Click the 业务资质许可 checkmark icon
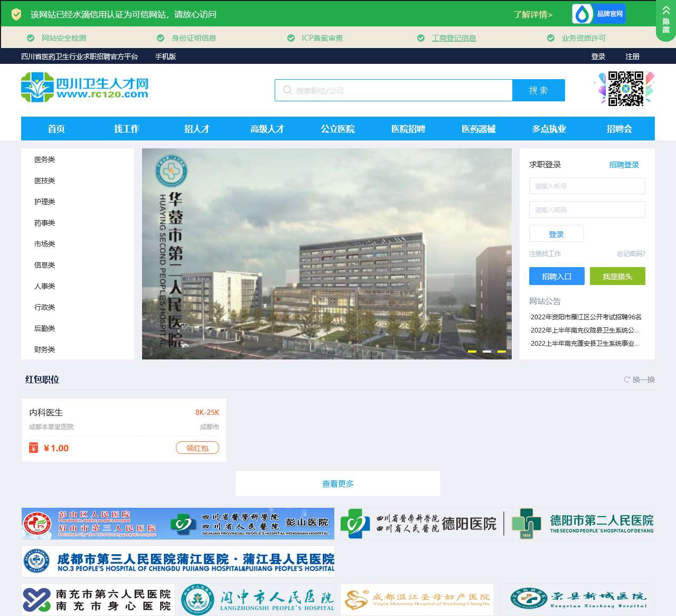676x616 pixels. coord(551,38)
